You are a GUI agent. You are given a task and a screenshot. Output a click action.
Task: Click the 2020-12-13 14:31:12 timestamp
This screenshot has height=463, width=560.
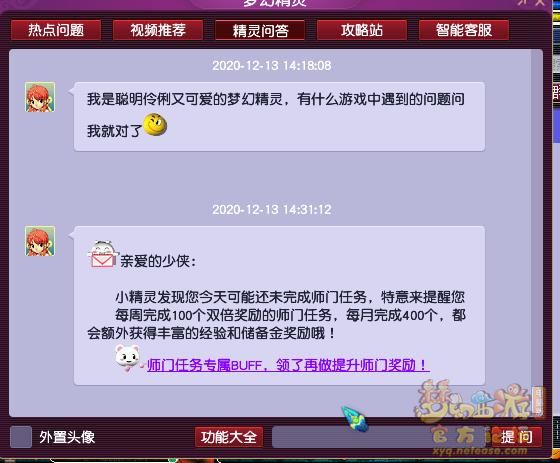(x=272, y=209)
